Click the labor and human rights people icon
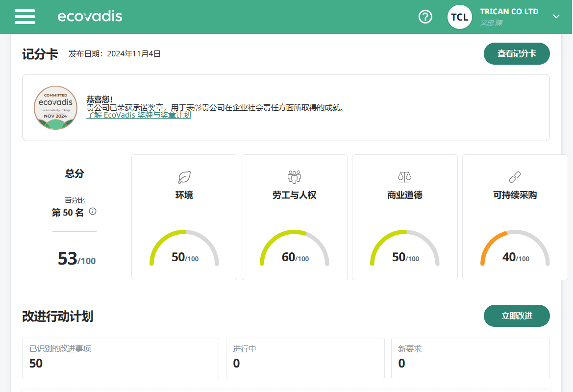The image size is (573, 392). (x=294, y=177)
